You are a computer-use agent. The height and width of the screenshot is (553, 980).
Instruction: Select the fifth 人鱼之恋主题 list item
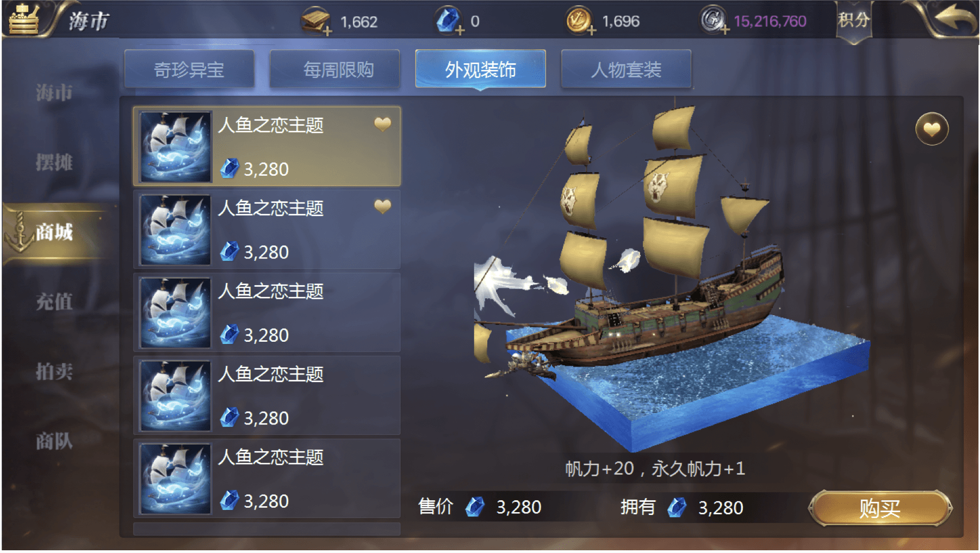267,478
